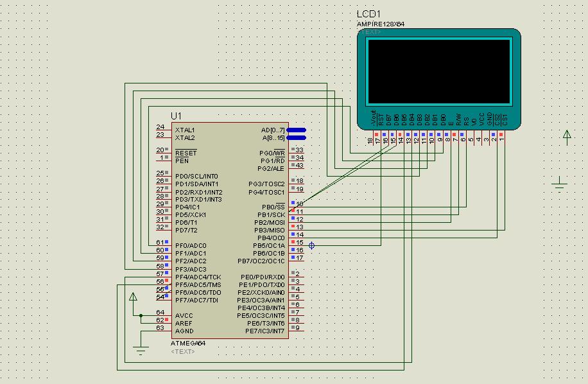Click the red state marker on pin 62
This screenshot has height=384, width=588.
point(166,320)
